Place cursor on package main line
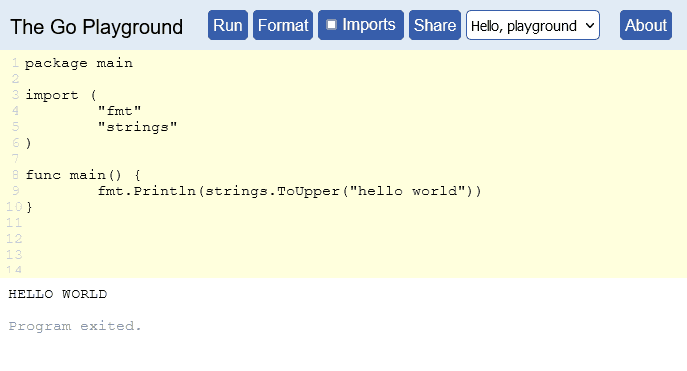The height and width of the screenshot is (371, 687). (x=79, y=63)
